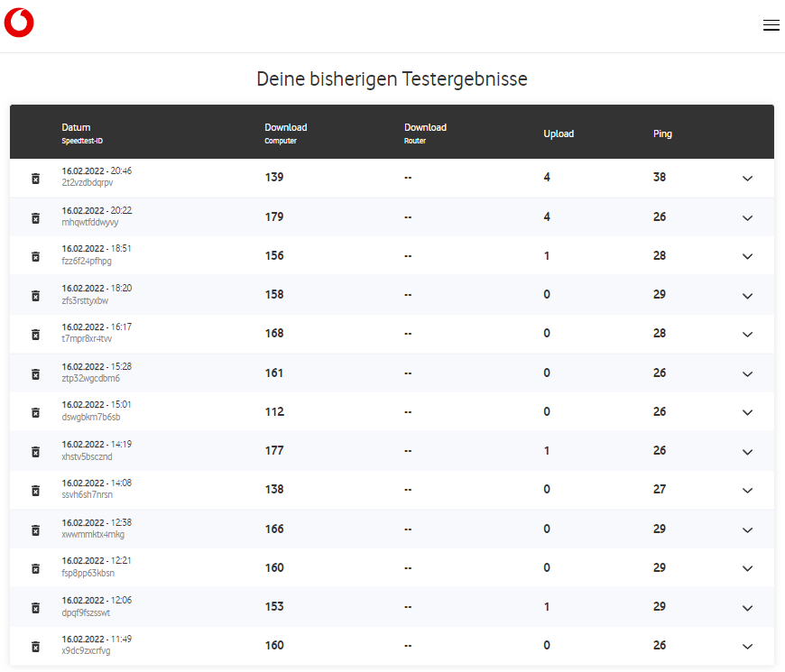Expand the mhqwtfddwyvy result row

tap(747, 217)
